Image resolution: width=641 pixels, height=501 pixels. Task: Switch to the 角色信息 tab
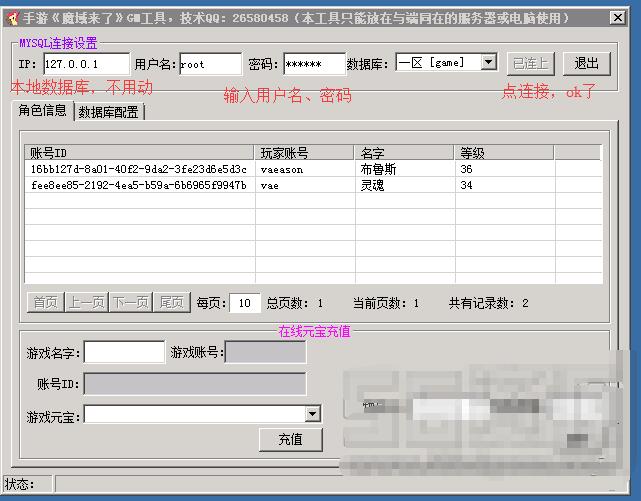tap(42, 111)
